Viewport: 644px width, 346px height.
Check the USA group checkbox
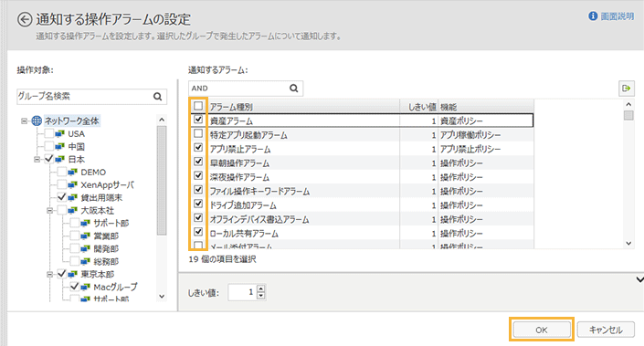[49, 134]
